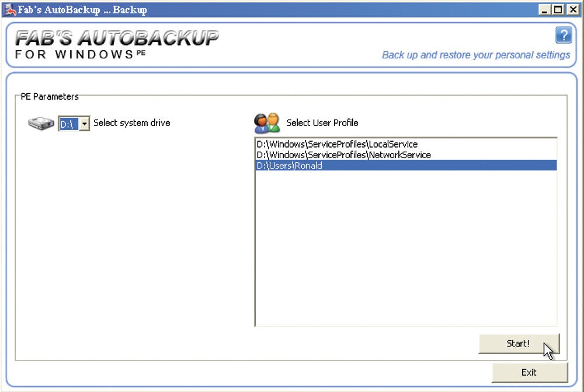Minimize the AutoBackup window
Screen dimensions: 584x392
coord(544,10)
